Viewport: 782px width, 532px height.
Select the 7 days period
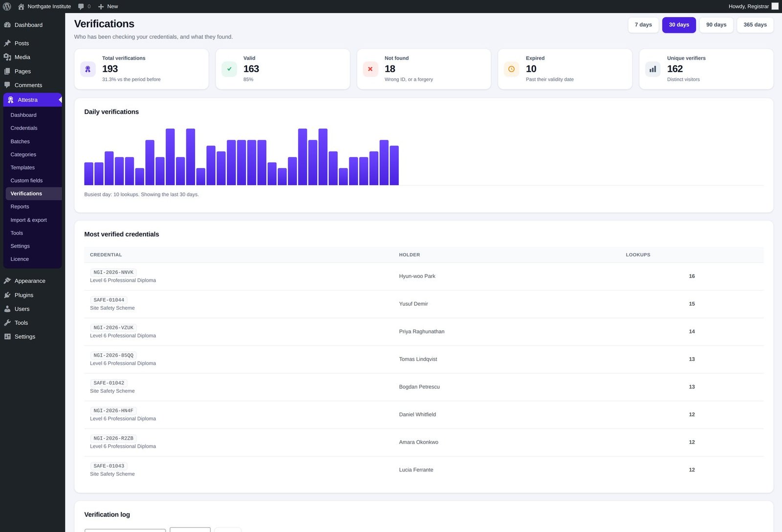coord(643,25)
